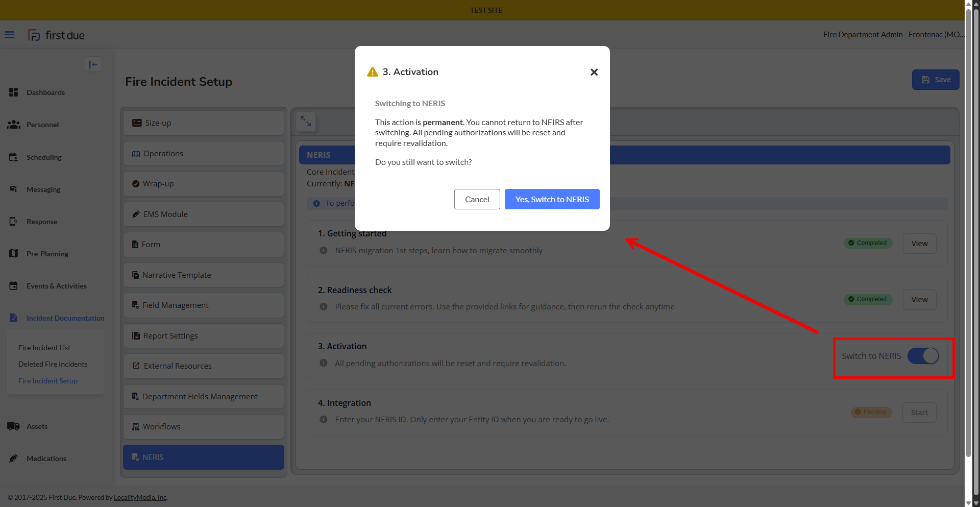Expand Pre-Planning sidebar section
This screenshot has width=980, height=507.
47,254
